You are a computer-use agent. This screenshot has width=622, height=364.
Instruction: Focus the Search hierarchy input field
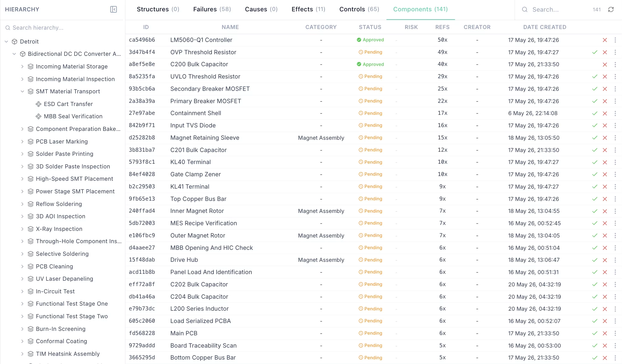tap(62, 28)
